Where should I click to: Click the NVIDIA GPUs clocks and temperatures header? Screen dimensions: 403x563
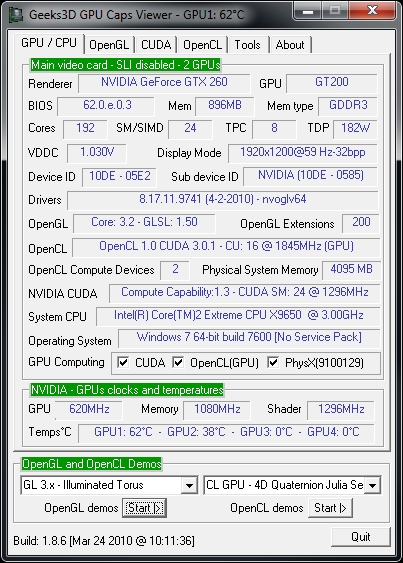point(127,390)
